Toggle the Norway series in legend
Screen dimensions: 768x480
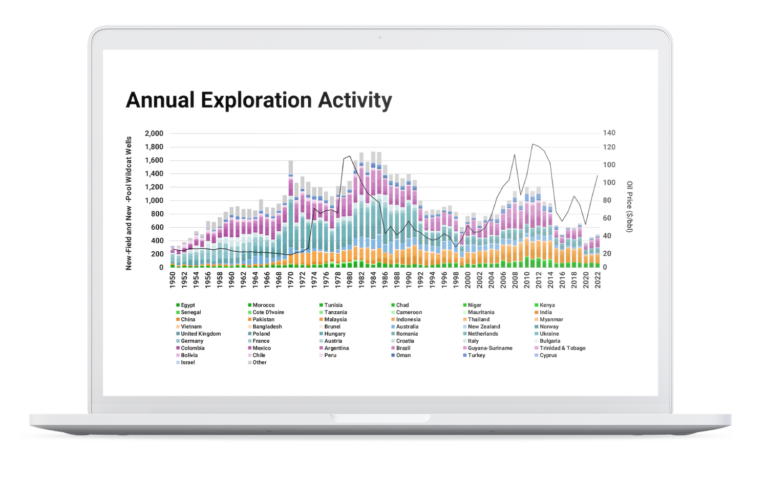click(x=537, y=326)
